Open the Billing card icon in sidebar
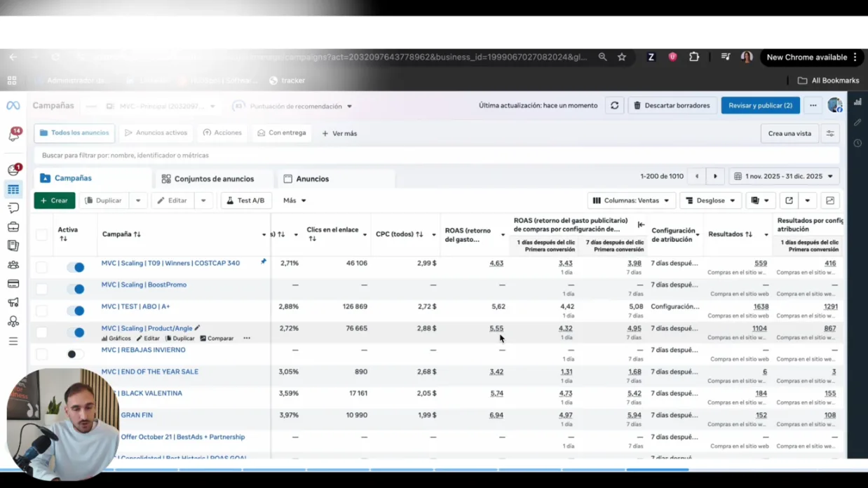Image resolution: width=868 pixels, height=488 pixels. pyautogui.click(x=13, y=284)
